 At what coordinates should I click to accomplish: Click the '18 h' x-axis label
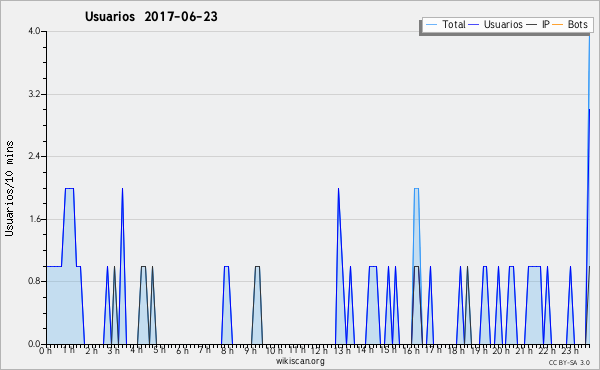456,350
